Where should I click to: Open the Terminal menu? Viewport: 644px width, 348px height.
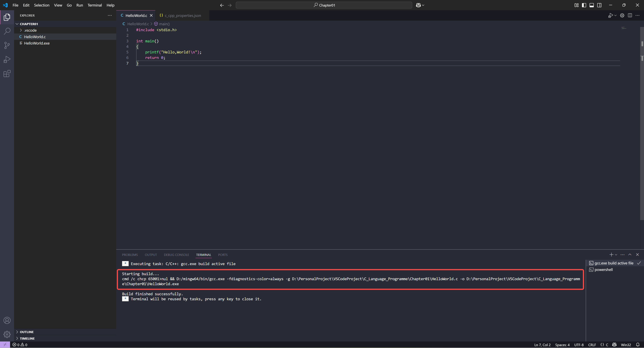tap(94, 5)
